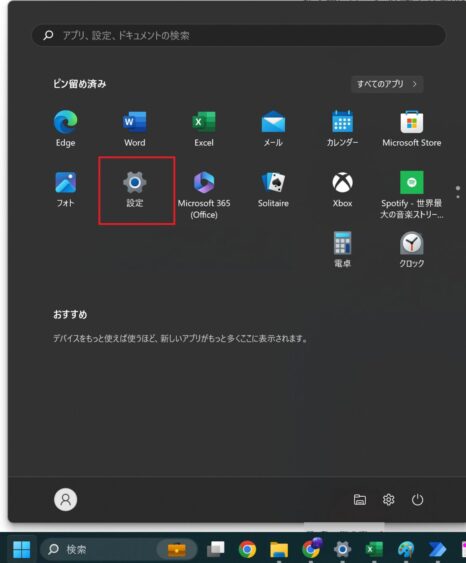Launch Microsoft 365 (Office)
Viewport: 466px width, 563px height.
click(204, 195)
